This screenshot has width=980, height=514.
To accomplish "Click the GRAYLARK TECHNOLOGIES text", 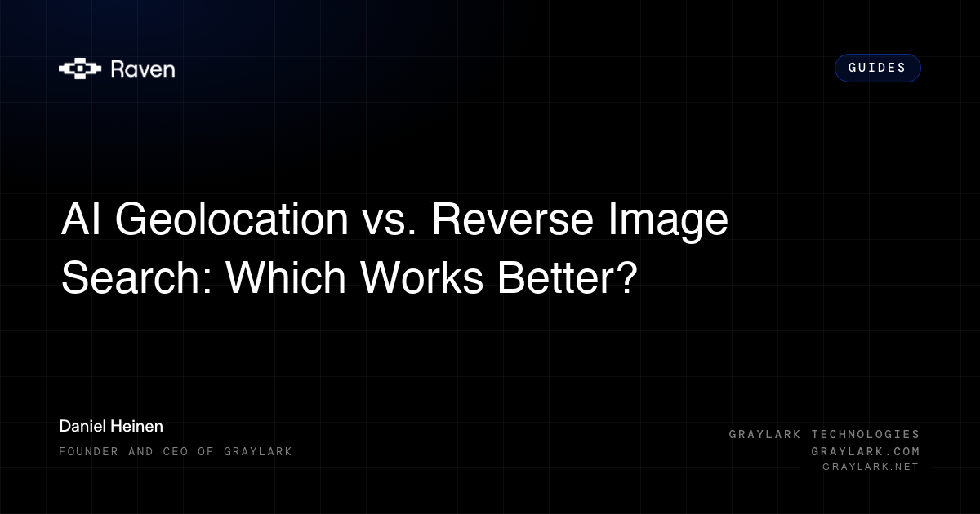I will (824, 434).
